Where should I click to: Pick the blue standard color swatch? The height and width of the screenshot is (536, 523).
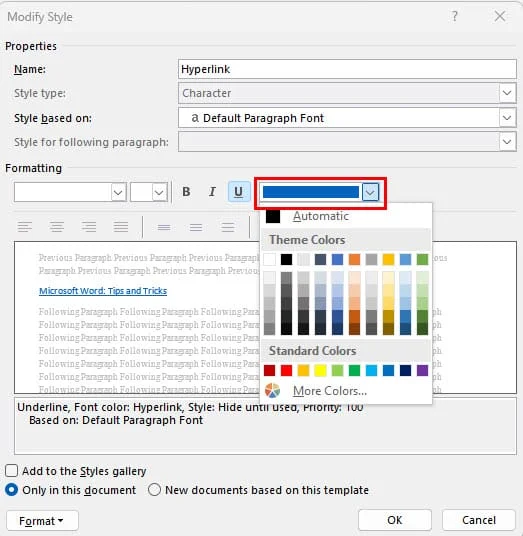point(388,370)
